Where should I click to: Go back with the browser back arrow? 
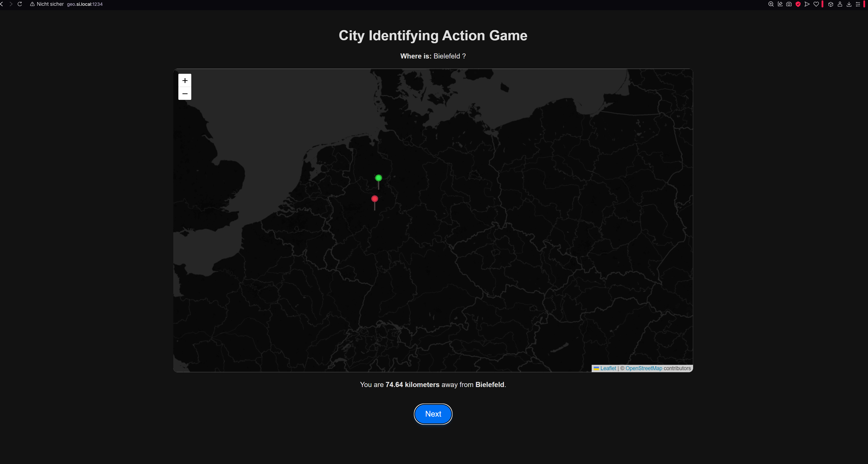(x=2, y=4)
